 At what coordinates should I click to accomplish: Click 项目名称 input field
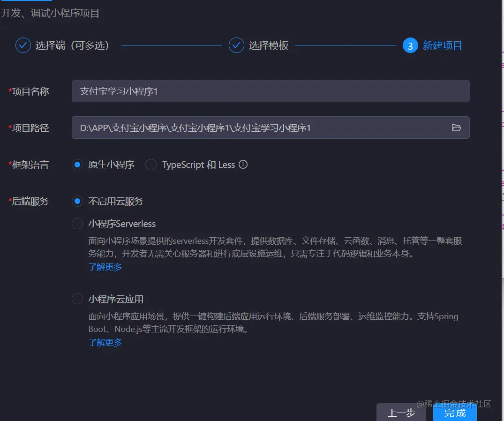click(271, 91)
